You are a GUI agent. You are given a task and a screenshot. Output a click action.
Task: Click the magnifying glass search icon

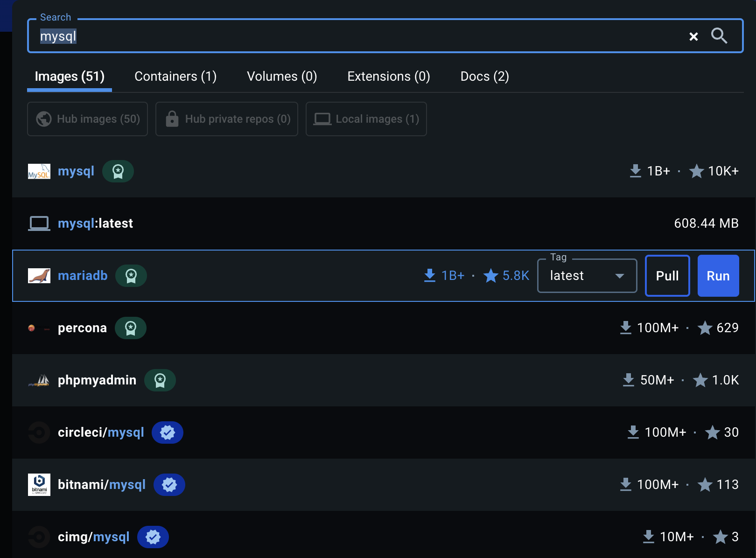719,36
